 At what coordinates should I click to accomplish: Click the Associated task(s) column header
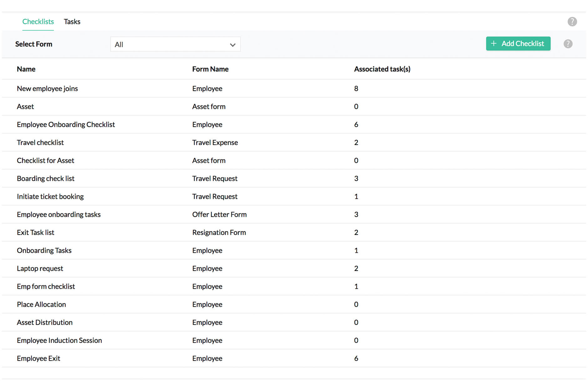pyautogui.click(x=382, y=69)
